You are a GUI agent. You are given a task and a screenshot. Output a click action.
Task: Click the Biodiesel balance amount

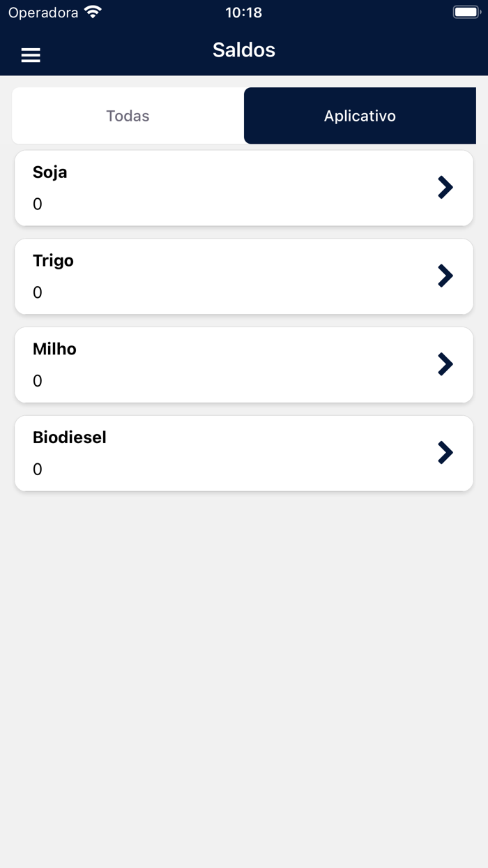(x=38, y=470)
